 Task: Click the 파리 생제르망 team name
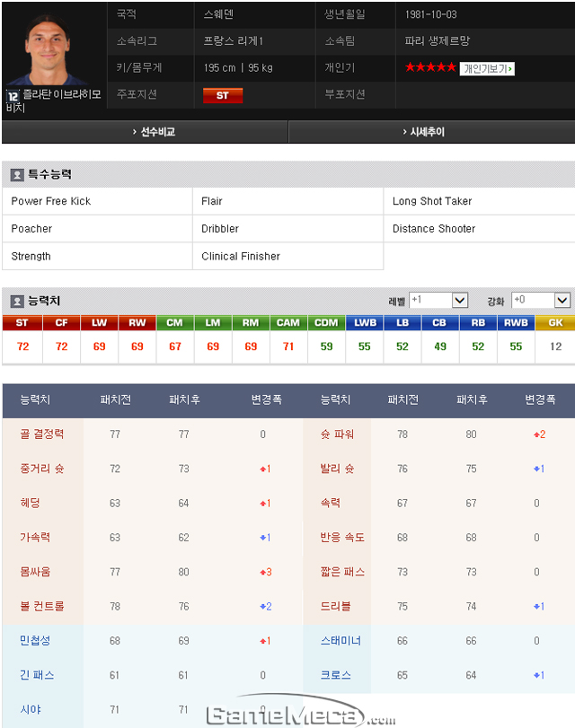[437, 41]
